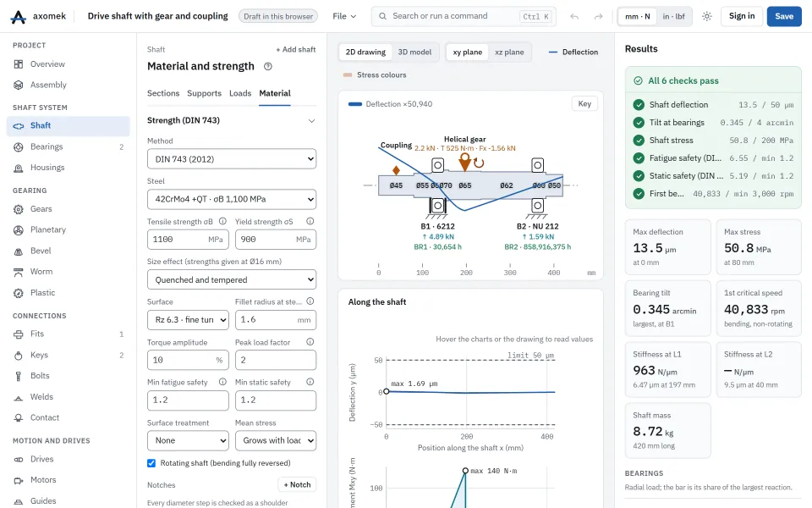Image resolution: width=812 pixels, height=508 pixels.
Task: Switch to the Supports tab
Action: [204, 93]
